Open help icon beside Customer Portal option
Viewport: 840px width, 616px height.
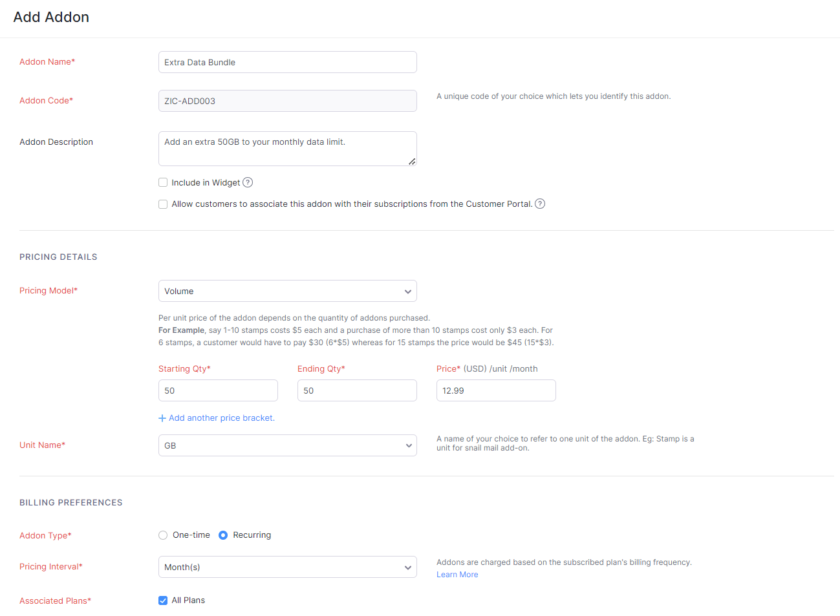tap(540, 204)
